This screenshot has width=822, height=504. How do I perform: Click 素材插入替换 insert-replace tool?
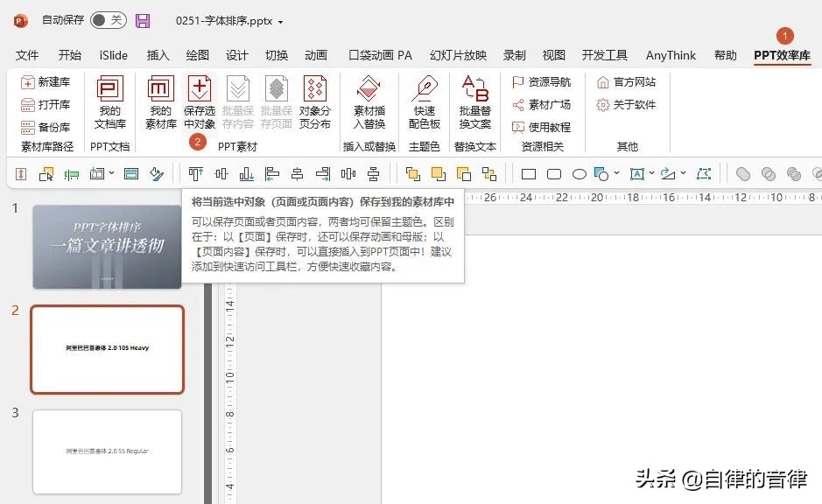[369, 102]
